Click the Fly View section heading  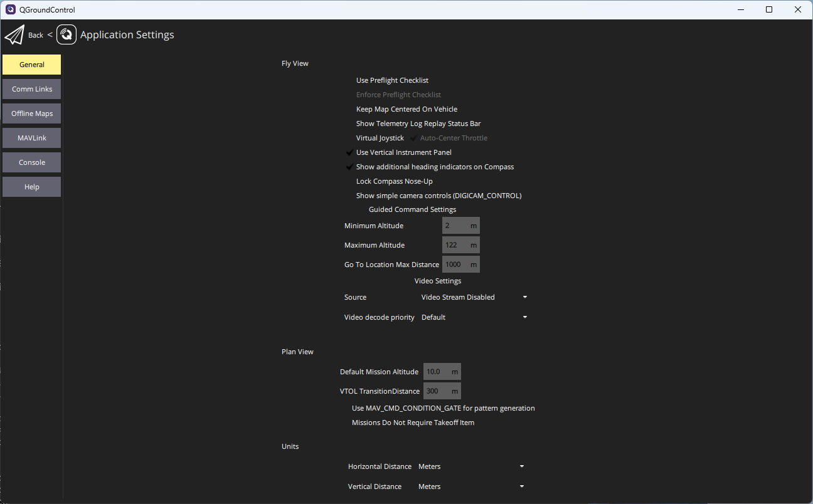295,63
